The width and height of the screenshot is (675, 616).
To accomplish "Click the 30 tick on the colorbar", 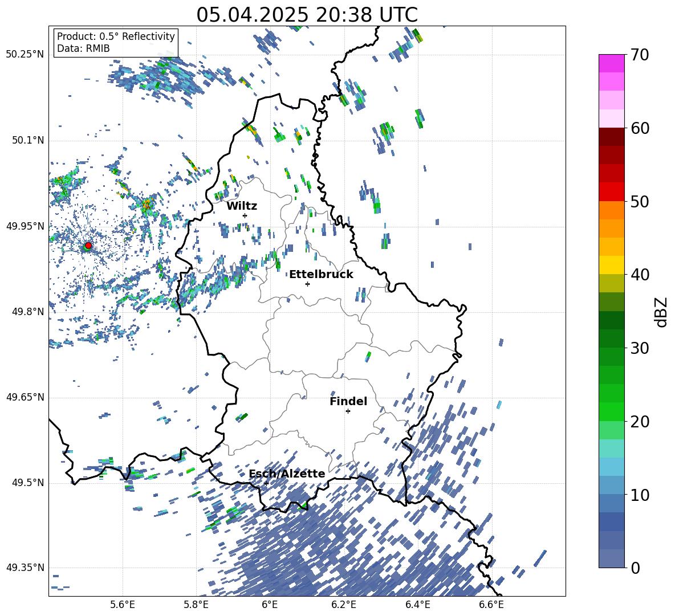I will [x=640, y=348].
